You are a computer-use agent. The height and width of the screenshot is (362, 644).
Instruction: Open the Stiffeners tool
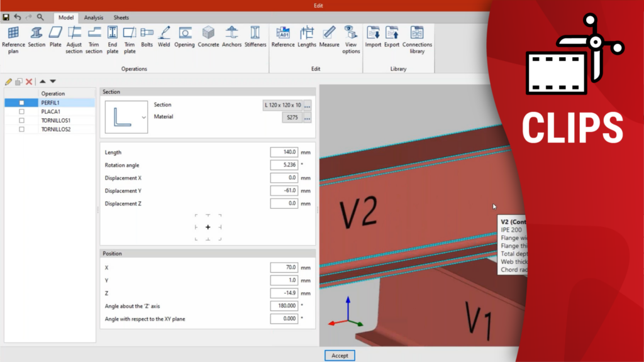(x=255, y=39)
